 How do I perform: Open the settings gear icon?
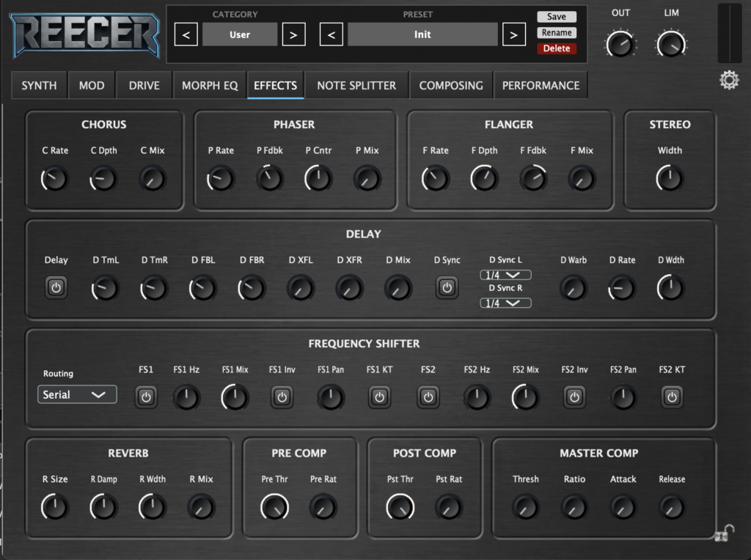click(x=729, y=80)
